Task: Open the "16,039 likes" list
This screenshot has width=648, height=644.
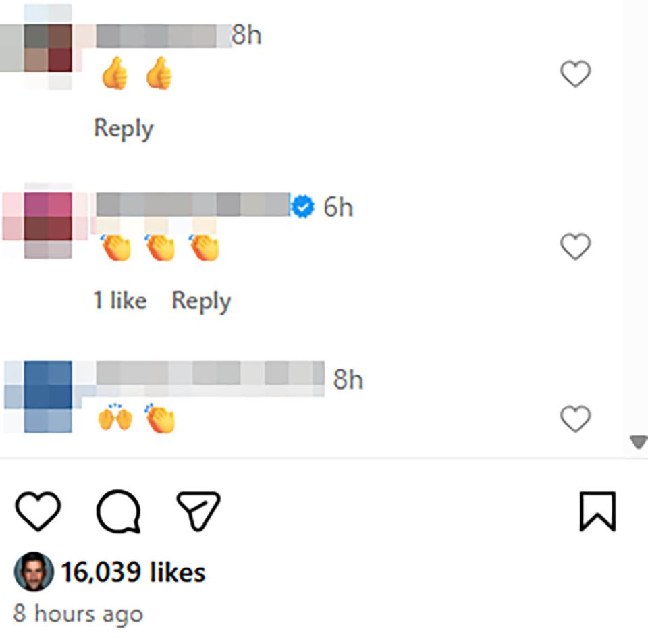Action: [x=133, y=572]
